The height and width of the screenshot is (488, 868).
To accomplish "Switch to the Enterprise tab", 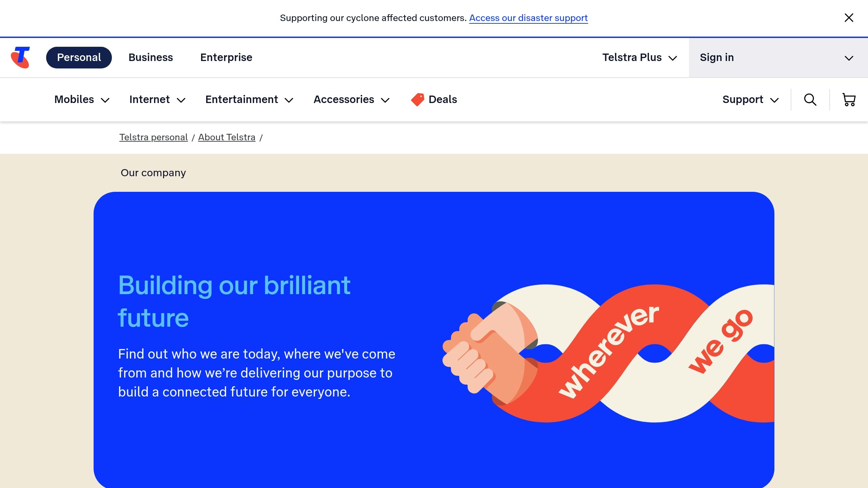I will [x=226, y=58].
